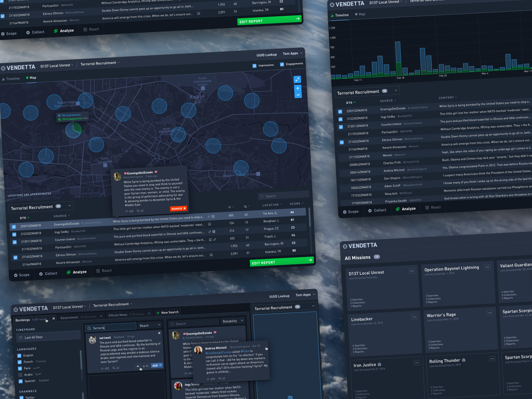Expand Terrorist Recruitment dropdown under bar chart

click(x=367, y=92)
